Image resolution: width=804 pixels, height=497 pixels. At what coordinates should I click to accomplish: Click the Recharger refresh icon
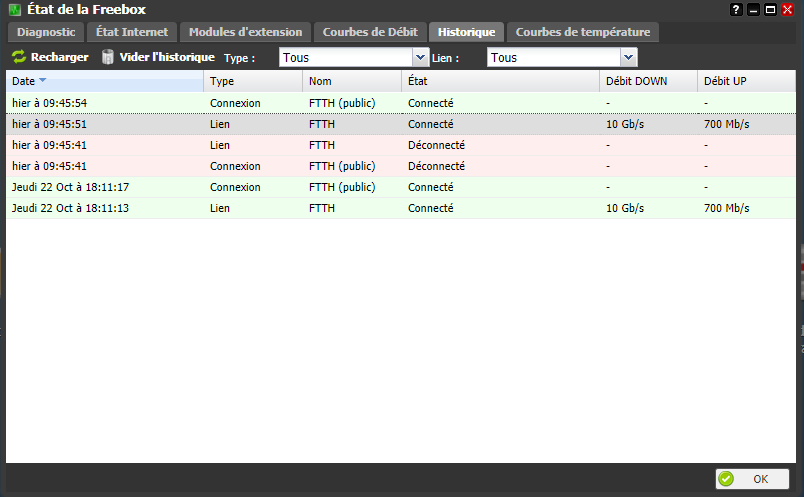tap(19, 57)
